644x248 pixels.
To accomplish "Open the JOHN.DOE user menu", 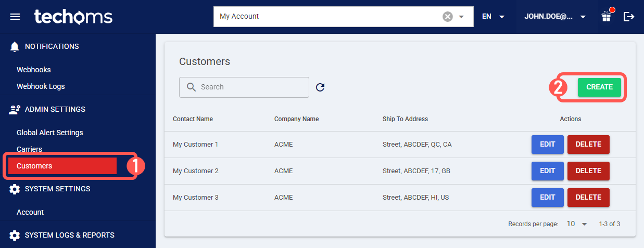I will click(x=555, y=17).
